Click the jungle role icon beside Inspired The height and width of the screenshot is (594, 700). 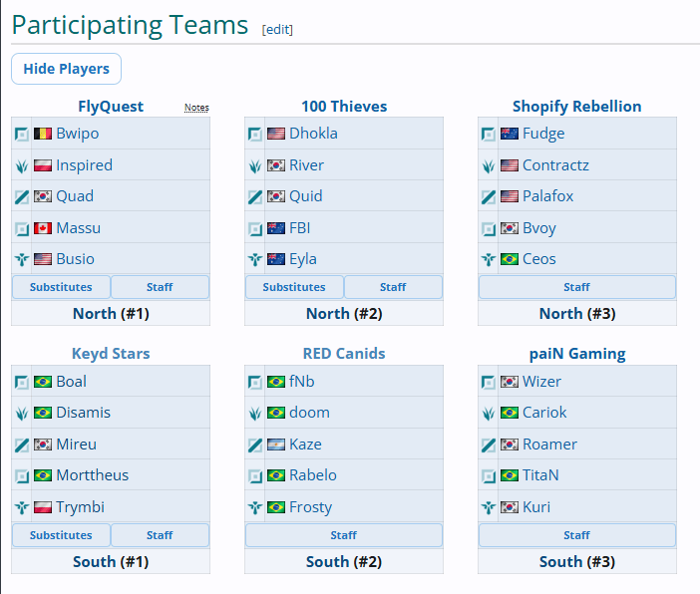(21, 166)
